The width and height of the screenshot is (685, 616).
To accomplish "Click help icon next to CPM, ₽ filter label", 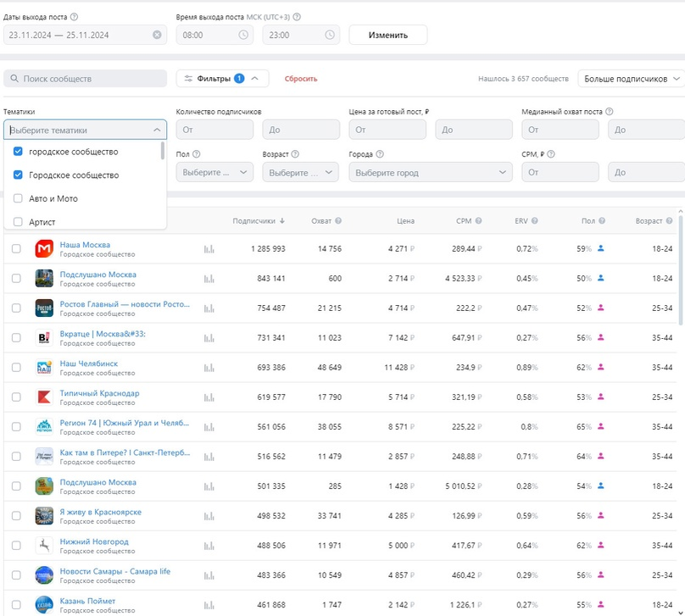I will click(551, 154).
